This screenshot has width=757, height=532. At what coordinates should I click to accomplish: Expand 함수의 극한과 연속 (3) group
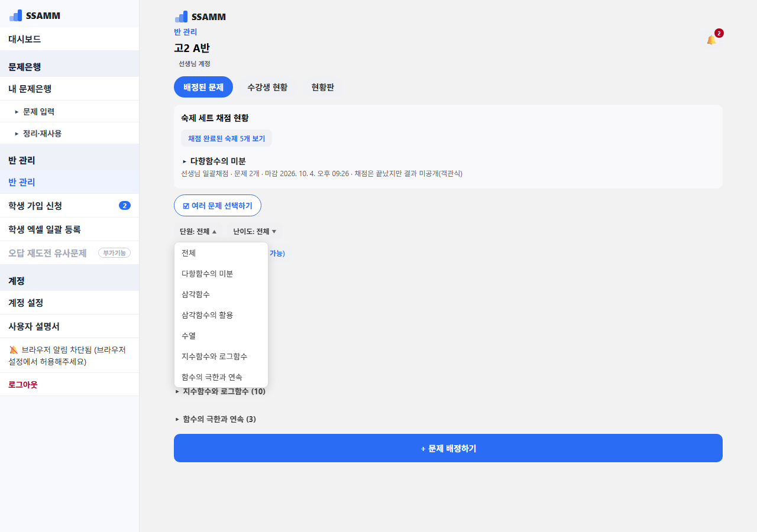tap(216, 419)
